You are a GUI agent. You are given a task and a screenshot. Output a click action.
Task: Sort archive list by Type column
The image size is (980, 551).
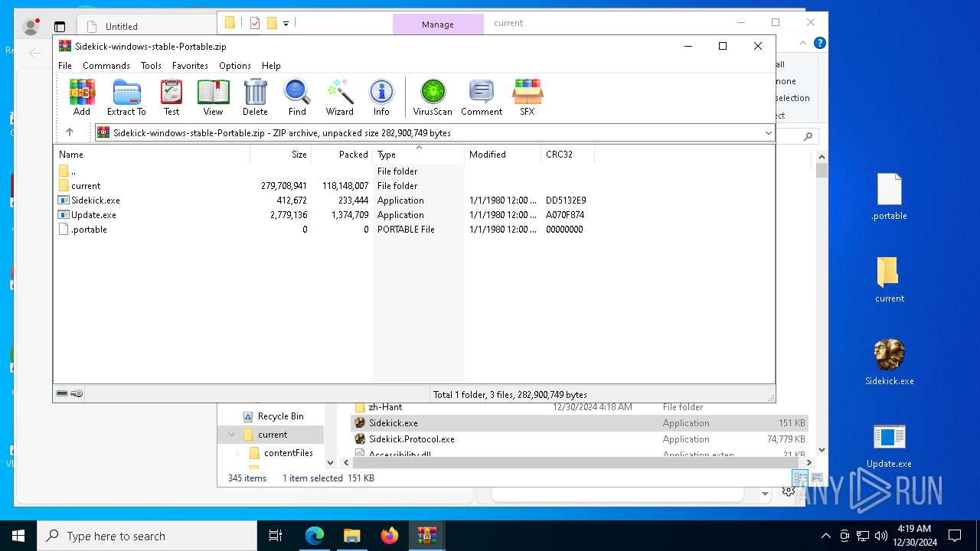coord(419,154)
